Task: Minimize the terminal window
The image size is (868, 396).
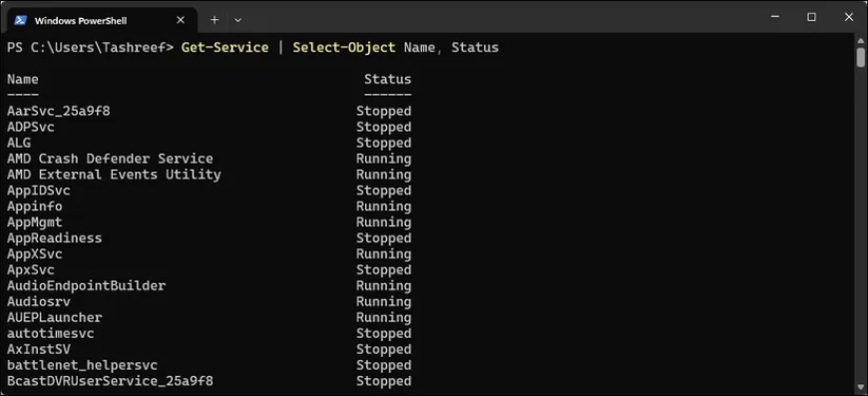Action: pos(774,17)
